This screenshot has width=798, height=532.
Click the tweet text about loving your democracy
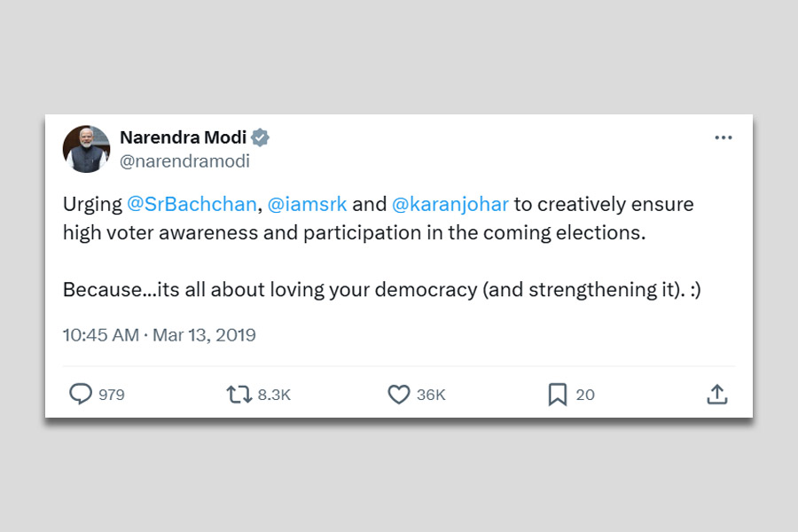pos(381,290)
